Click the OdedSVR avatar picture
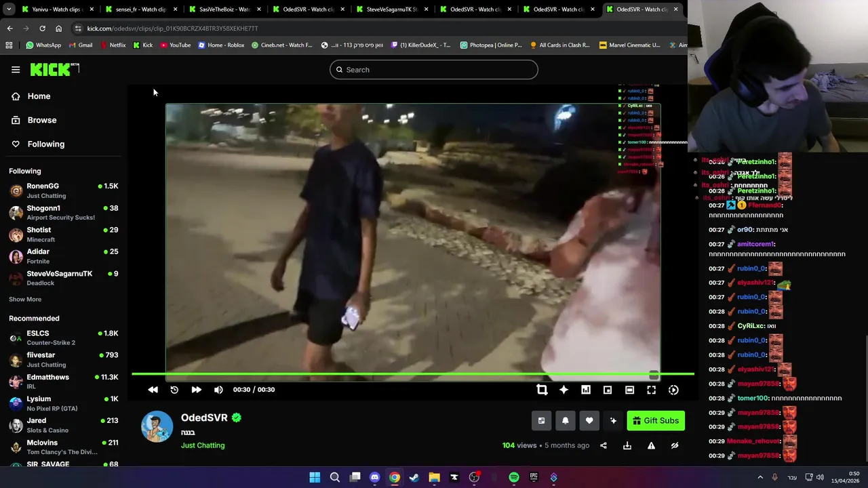868x488 pixels. (x=157, y=426)
